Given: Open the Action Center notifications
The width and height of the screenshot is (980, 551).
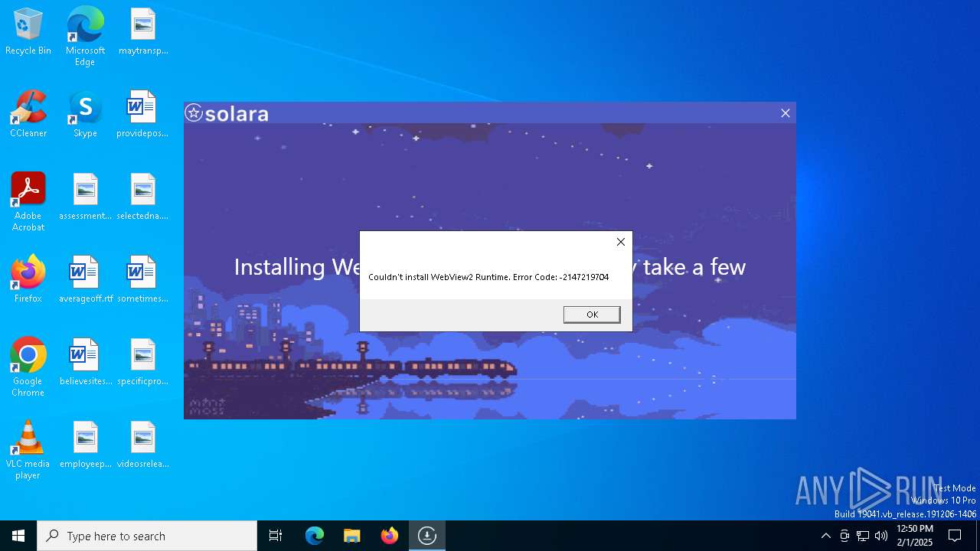Looking at the screenshot, I should pyautogui.click(x=955, y=536).
